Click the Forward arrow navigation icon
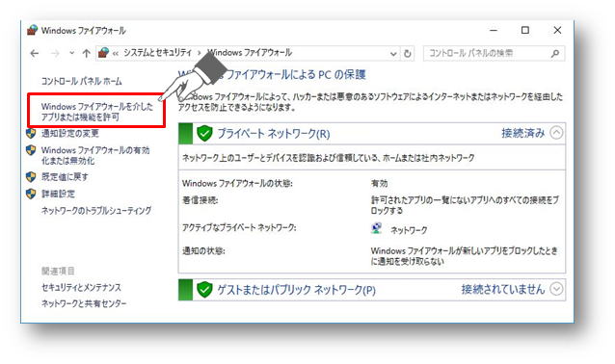This screenshot has width=615, height=364. 55,53
